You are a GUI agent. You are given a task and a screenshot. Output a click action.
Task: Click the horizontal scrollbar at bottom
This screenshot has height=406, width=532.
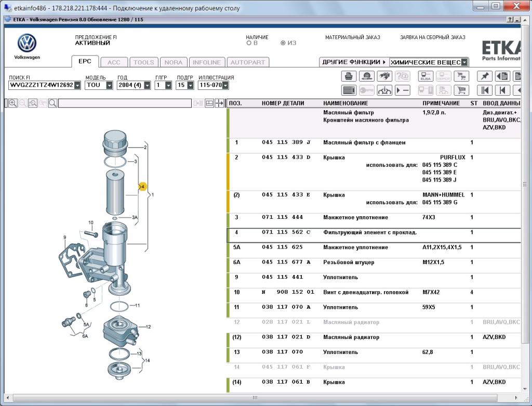[255, 398]
